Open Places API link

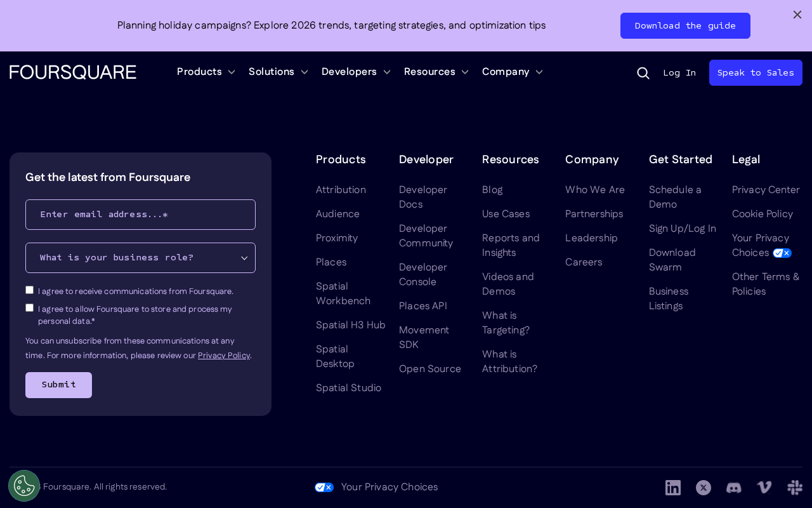point(423,306)
